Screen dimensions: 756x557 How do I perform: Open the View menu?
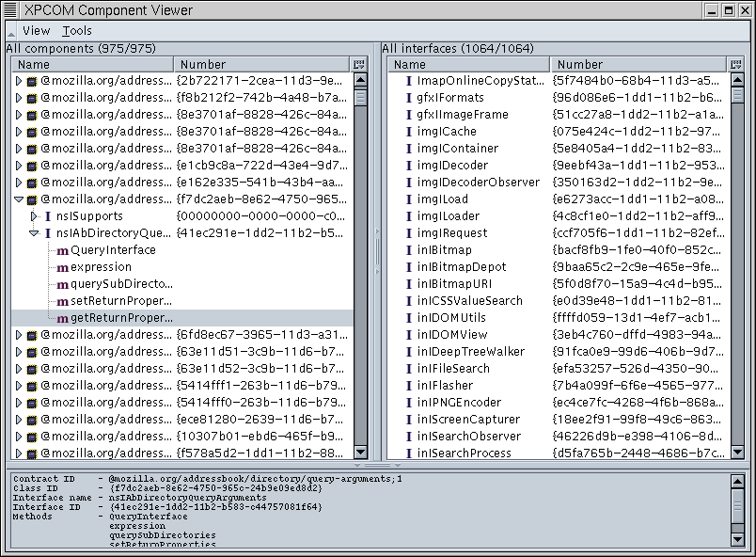(36, 31)
